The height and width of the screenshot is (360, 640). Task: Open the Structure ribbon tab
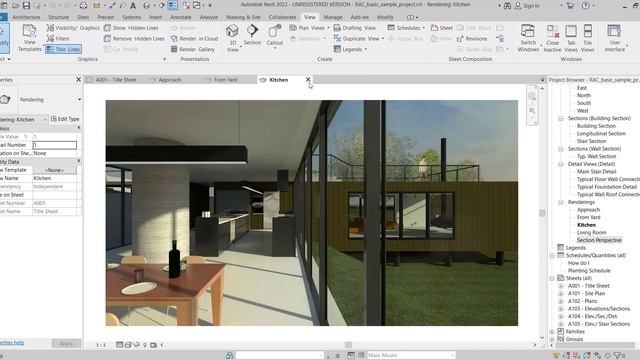[58, 17]
